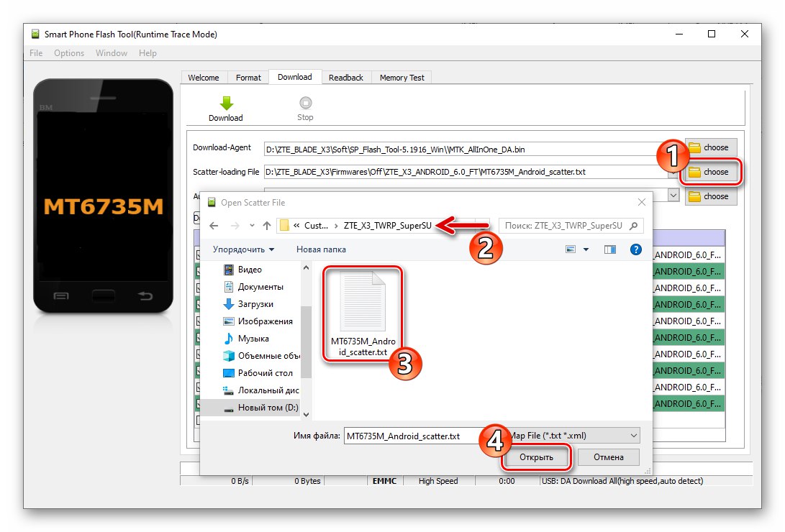Click ZTE_X3_TWRP_SuperSU breadcrumb segment

388,226
